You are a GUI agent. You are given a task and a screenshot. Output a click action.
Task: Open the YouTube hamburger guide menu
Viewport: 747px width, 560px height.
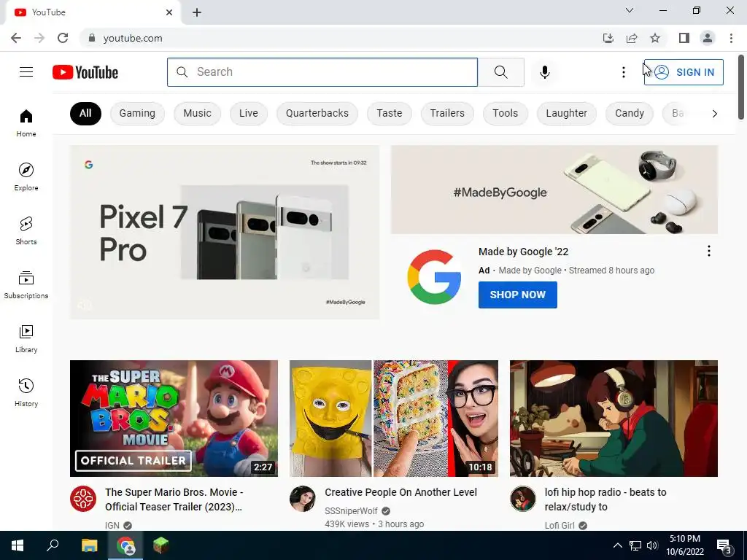[x=26, y=72]
